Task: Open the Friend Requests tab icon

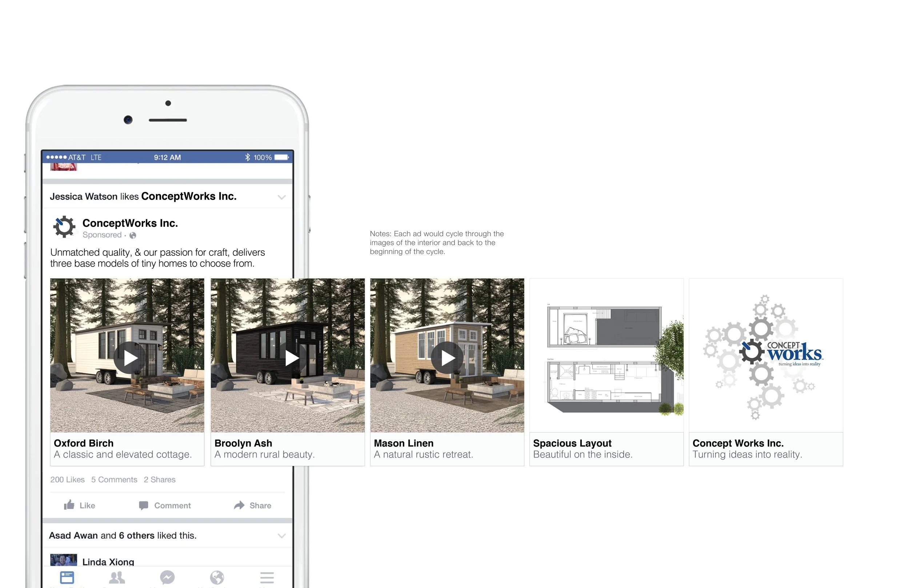Action: point(117,577)
